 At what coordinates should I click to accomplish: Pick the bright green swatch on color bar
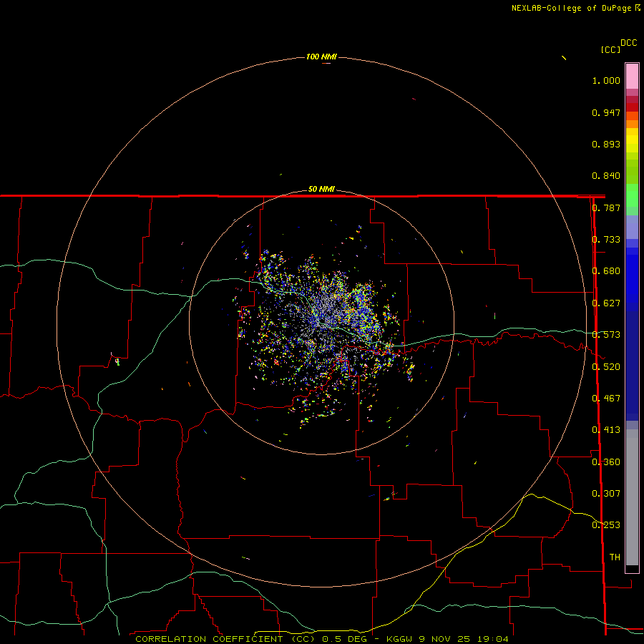pyautogui.click(x=632, y=195)
